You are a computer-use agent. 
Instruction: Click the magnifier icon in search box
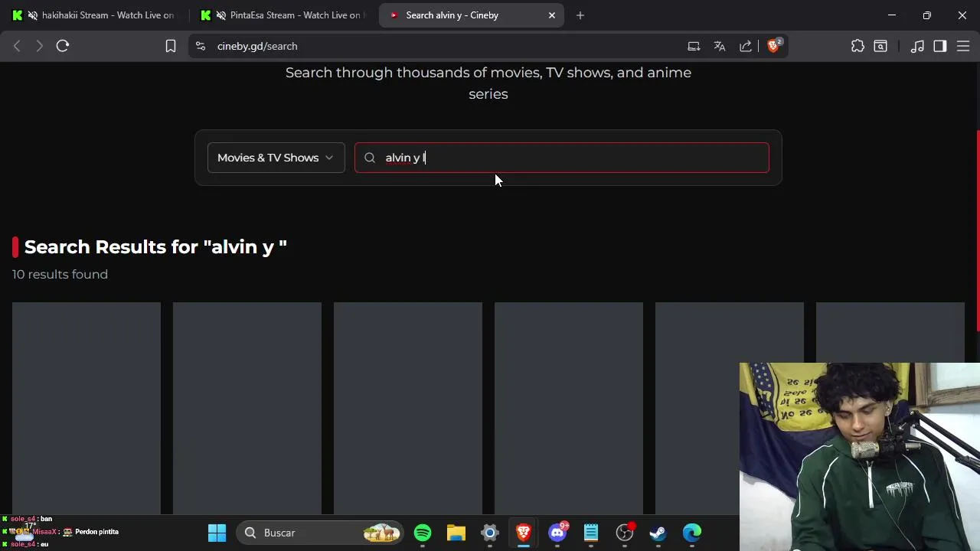pyautogui.click(x=370, y=158)
